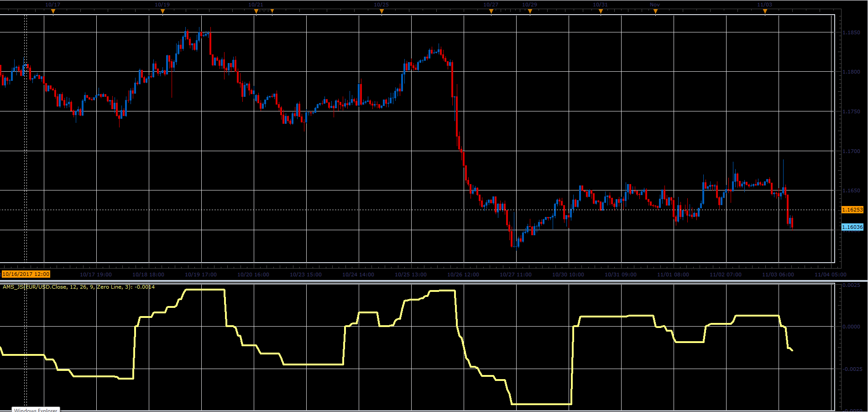Click the orange marker under 10/19
This screenshot has height=412, width=868.
(162, 11)
